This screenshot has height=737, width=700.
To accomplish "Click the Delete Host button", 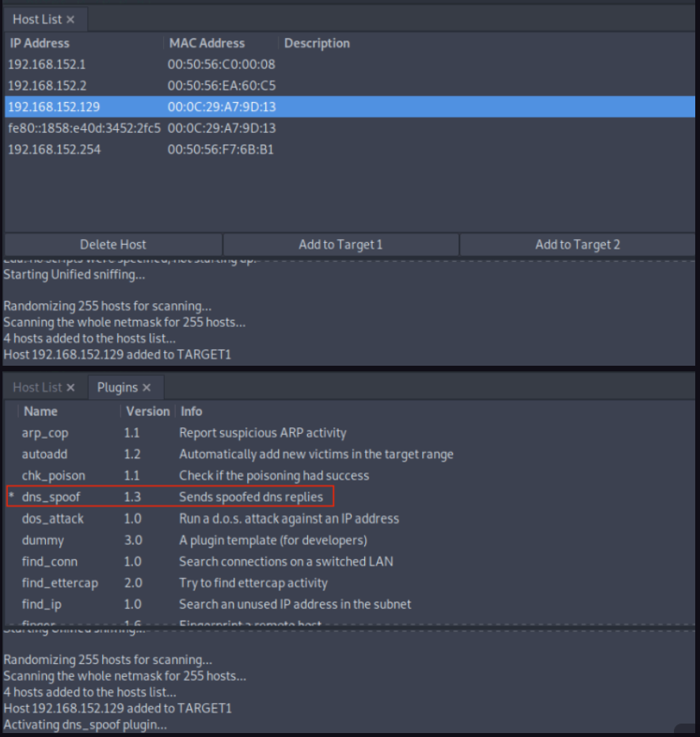I will tap(111, 244).
